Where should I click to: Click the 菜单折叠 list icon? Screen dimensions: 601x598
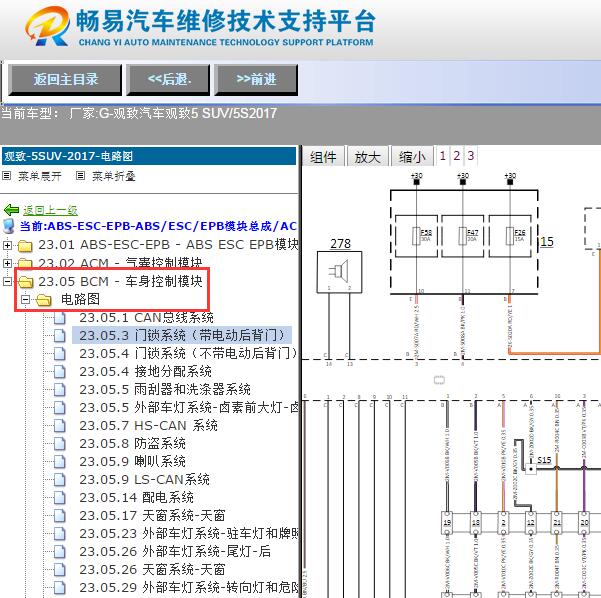(x=80, y=176)
